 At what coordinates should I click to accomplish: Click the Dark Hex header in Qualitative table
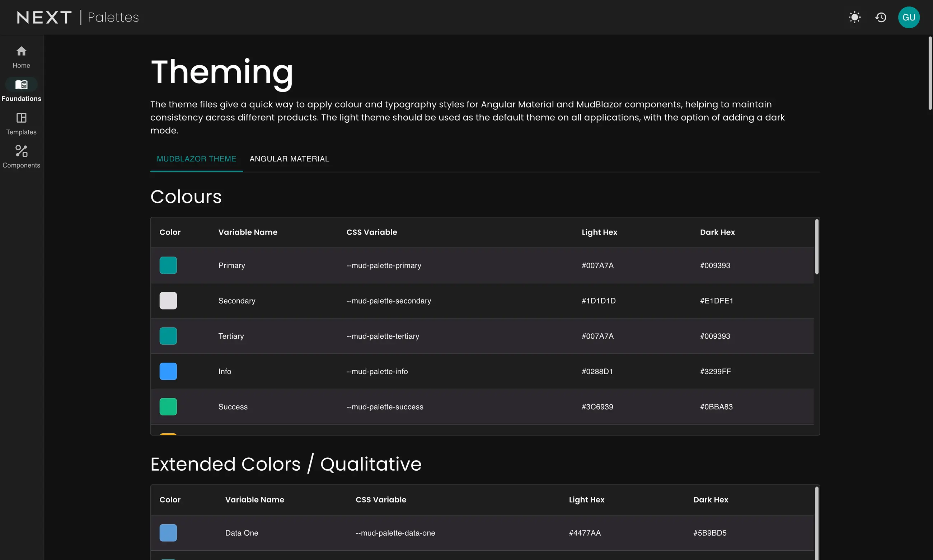click(x=711, y=500)
